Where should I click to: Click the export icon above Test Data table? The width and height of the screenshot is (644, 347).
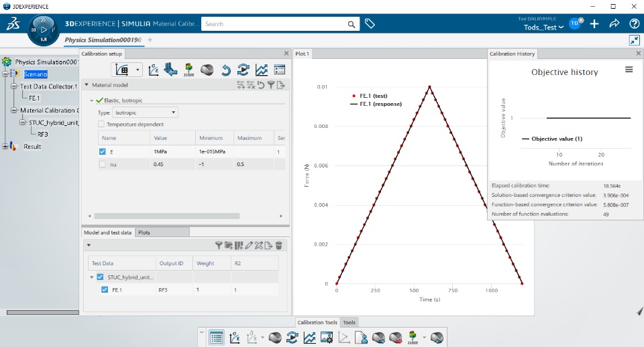click(x=268, y=245)
